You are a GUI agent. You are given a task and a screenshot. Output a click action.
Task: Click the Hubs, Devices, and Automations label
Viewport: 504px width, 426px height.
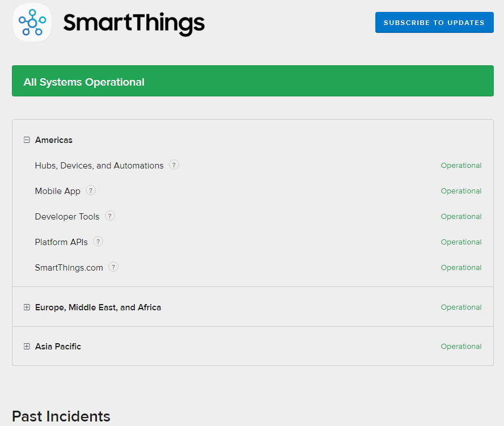99,166
